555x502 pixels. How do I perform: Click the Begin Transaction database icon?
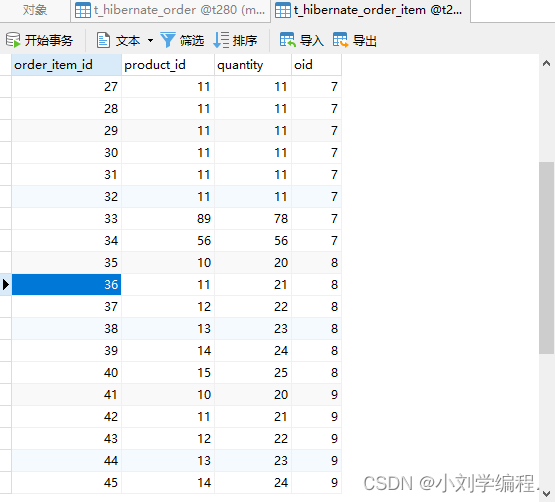[13, 40]
